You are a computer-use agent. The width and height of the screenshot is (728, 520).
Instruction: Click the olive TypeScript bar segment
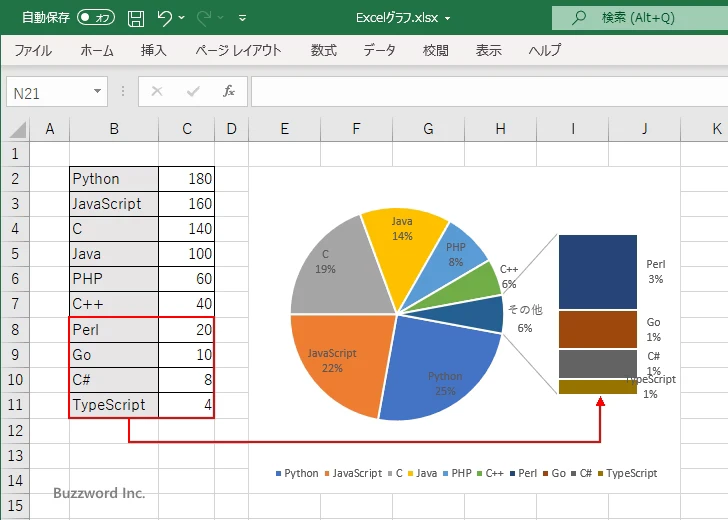(x=598, y=387)
